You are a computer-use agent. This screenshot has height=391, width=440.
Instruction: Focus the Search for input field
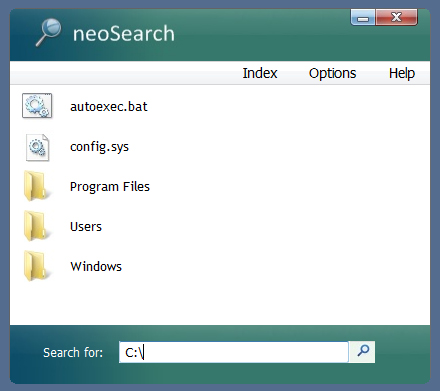(x=234, y=352)
